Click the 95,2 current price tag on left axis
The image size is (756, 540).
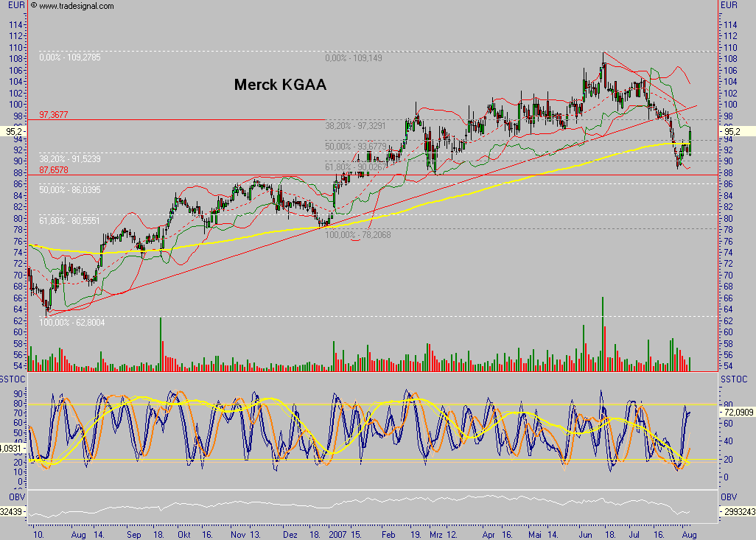point(13,132)
